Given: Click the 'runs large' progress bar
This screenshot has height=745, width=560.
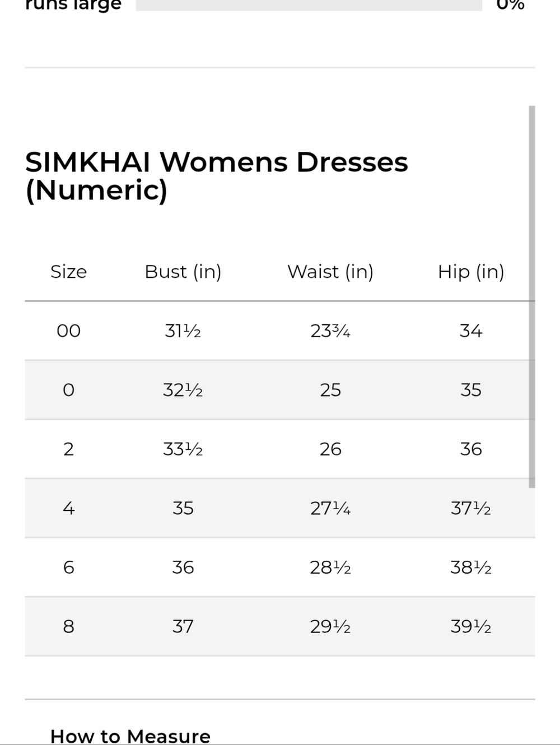Looking at the screenshot, I should coord(309,5).
